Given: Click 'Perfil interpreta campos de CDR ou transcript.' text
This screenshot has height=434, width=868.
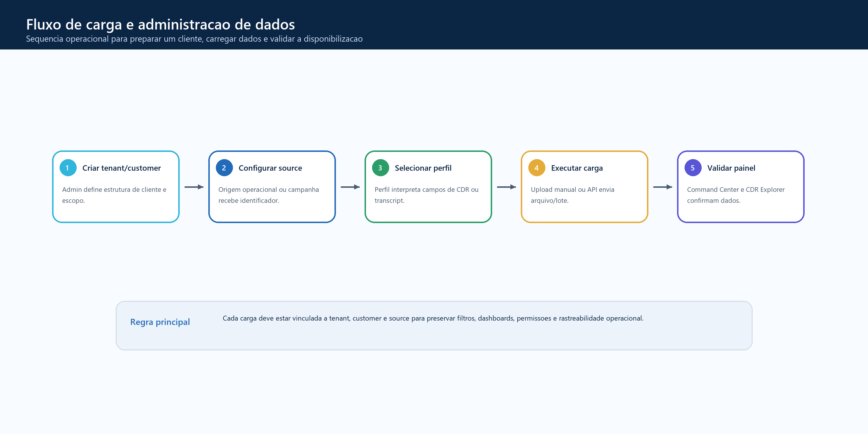Looking at the screenshot, I should (426, 195).
